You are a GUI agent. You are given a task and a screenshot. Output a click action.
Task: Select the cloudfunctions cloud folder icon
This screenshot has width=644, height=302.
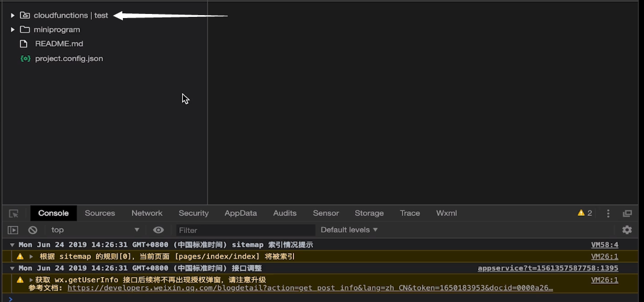click(24, 16)
